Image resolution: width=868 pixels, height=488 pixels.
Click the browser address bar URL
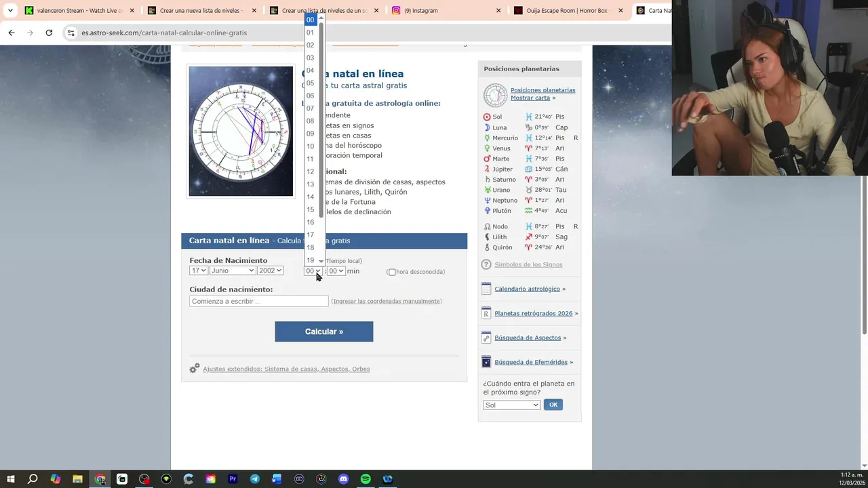tap(164, 33)
